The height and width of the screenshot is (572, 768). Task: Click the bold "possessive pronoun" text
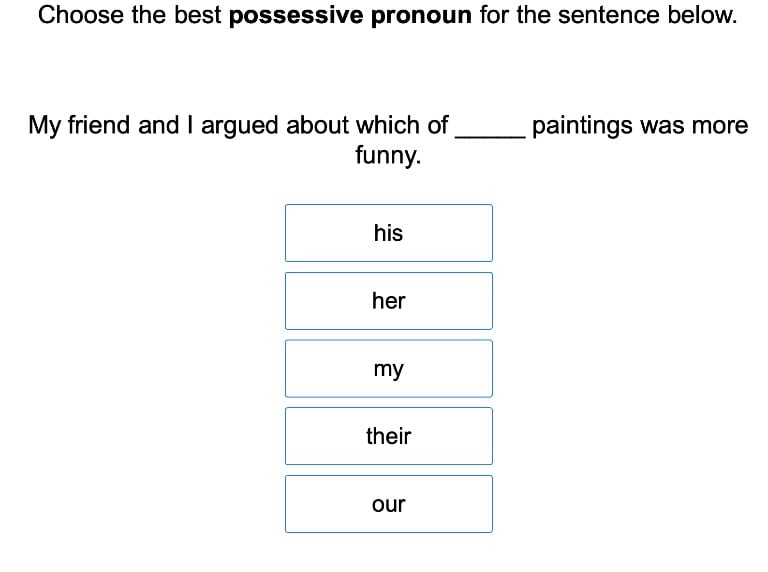pos(350,16)
